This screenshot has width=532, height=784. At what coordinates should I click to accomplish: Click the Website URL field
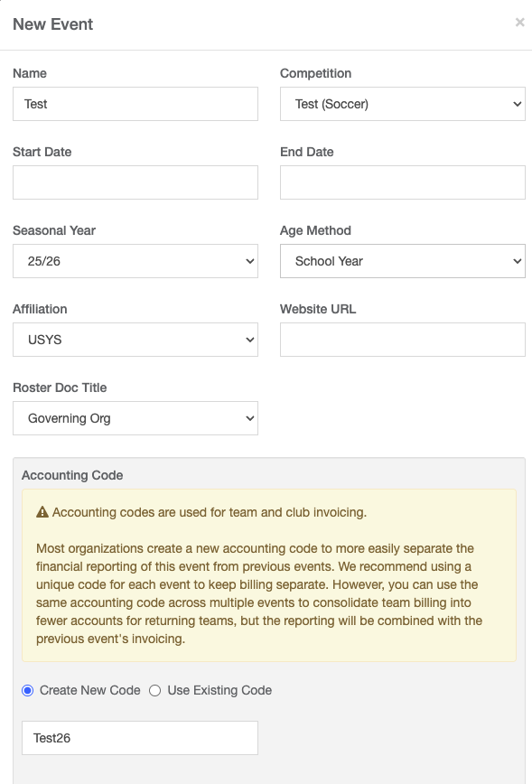[x=403, y=340]
